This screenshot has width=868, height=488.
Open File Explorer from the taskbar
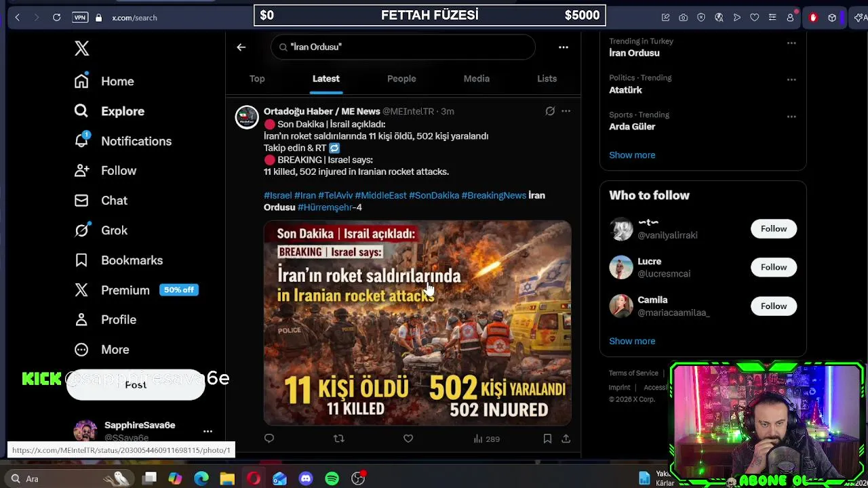(x=227, y=479)
